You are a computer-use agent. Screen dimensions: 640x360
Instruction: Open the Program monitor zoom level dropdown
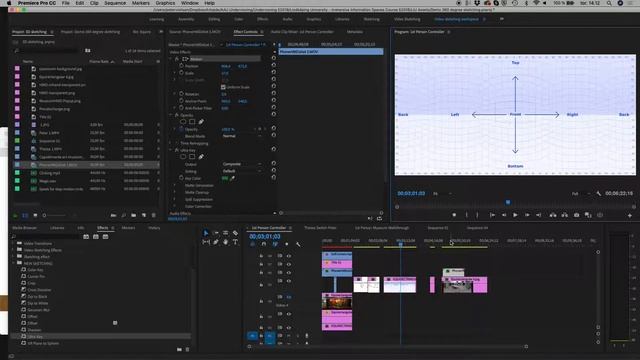point(442,193)
